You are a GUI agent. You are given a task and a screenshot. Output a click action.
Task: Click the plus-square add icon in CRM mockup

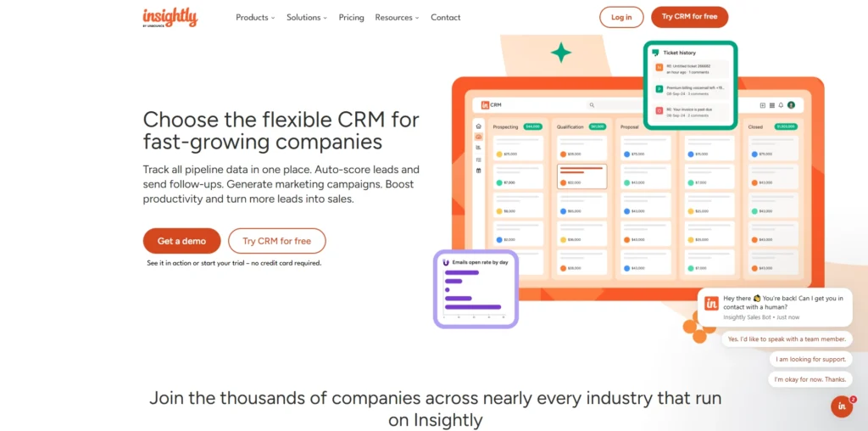[x=762, y=105]
